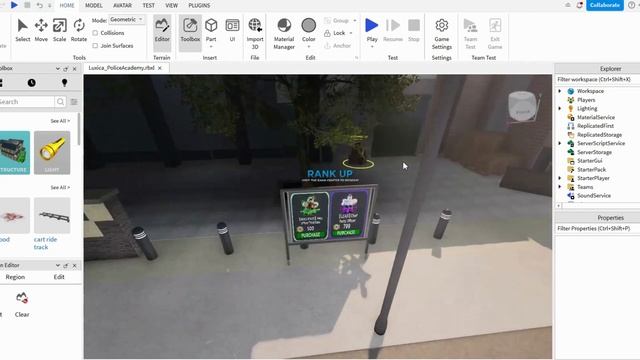Choose the Scale tool
The width and height of the screenshot is (640, 360).
60,30
